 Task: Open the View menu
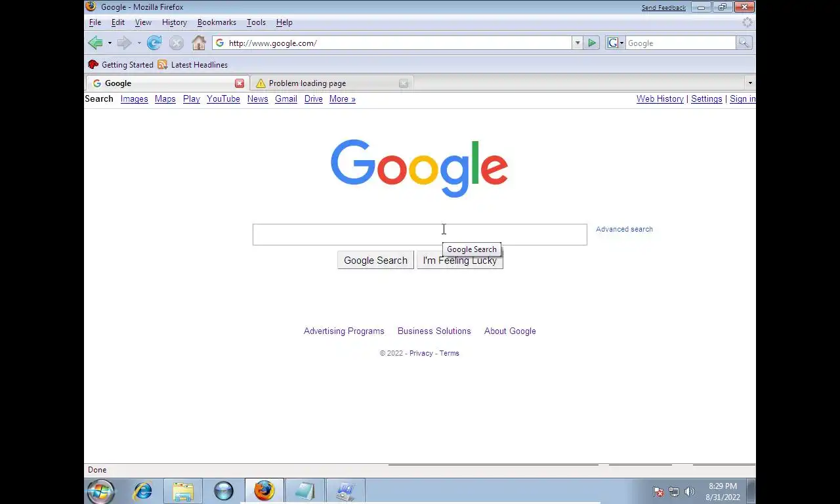[x=143, y=22]
